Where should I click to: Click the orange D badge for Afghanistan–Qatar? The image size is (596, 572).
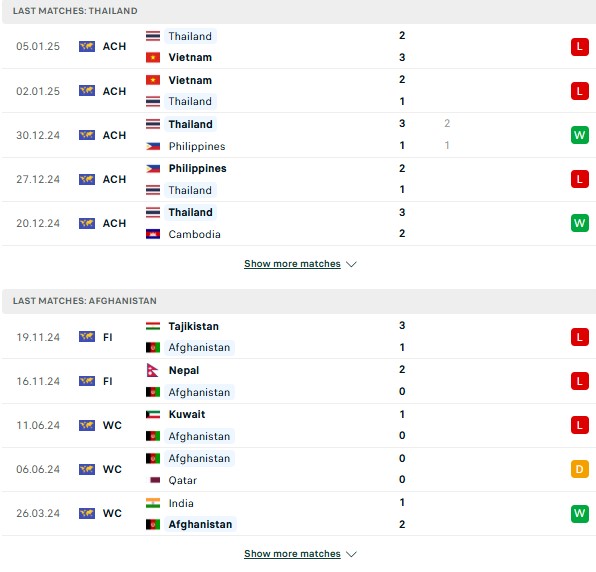pyautogui.click(x=579, y=469)
